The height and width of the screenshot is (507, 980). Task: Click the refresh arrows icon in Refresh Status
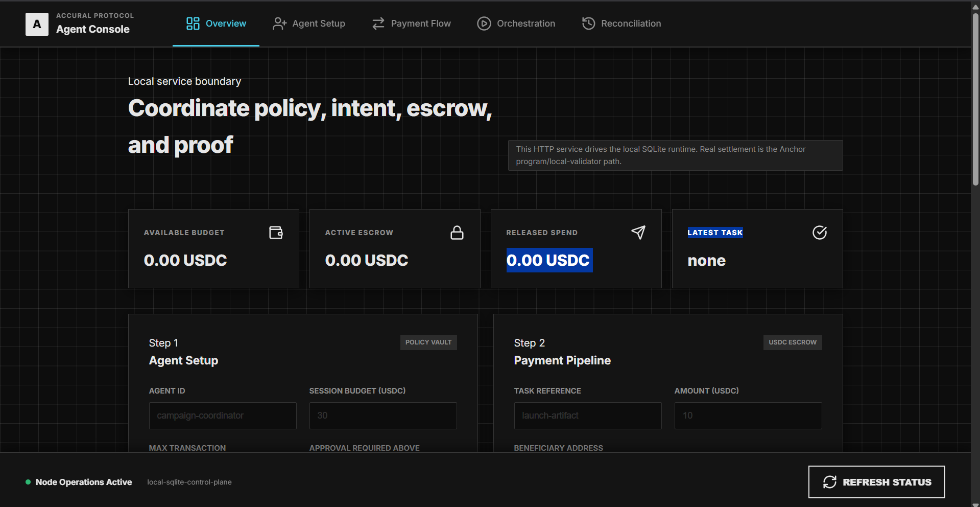[x=830, y=482]
